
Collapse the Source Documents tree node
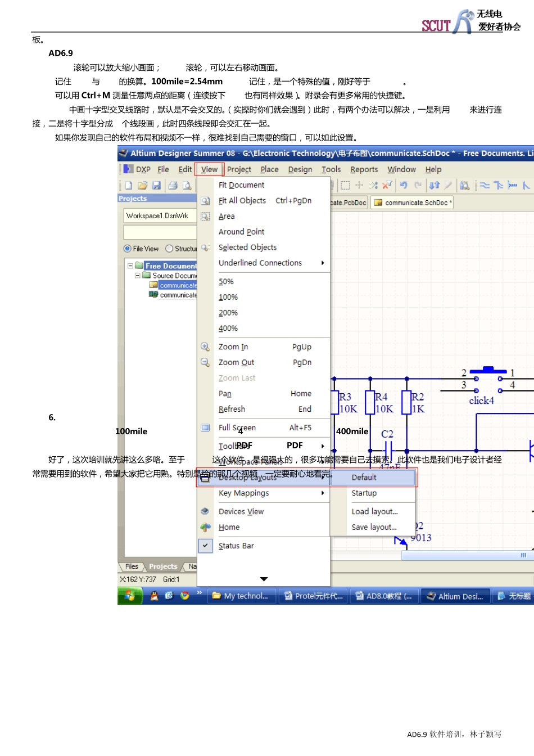click(138, 276)
